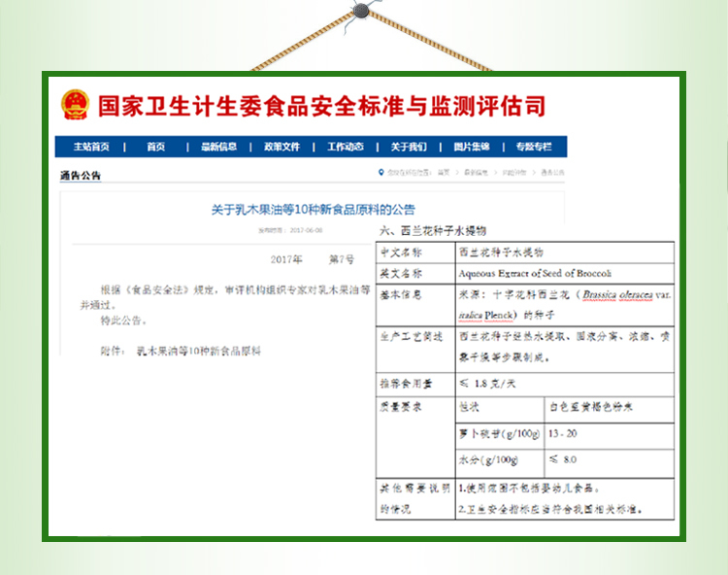Click the value ≤ 1.8 克/天
Viewport: 728px width, 575px height.
click(x=487, y=384)
